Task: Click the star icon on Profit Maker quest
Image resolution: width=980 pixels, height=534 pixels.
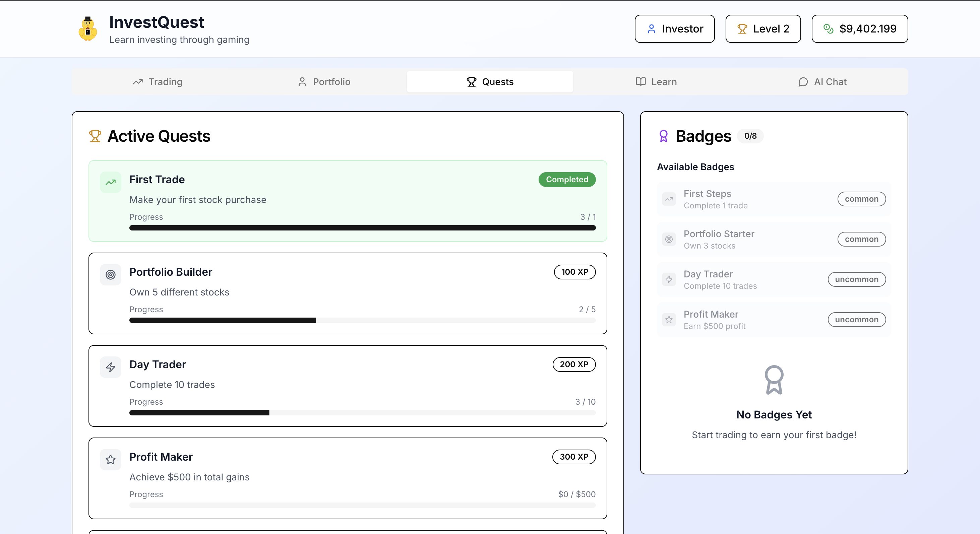Action: (x=110, y=459)
